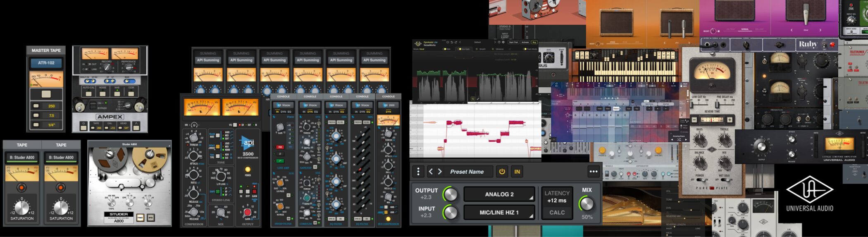Open the horizontal three-dot options menu

[x=594, y=172]
